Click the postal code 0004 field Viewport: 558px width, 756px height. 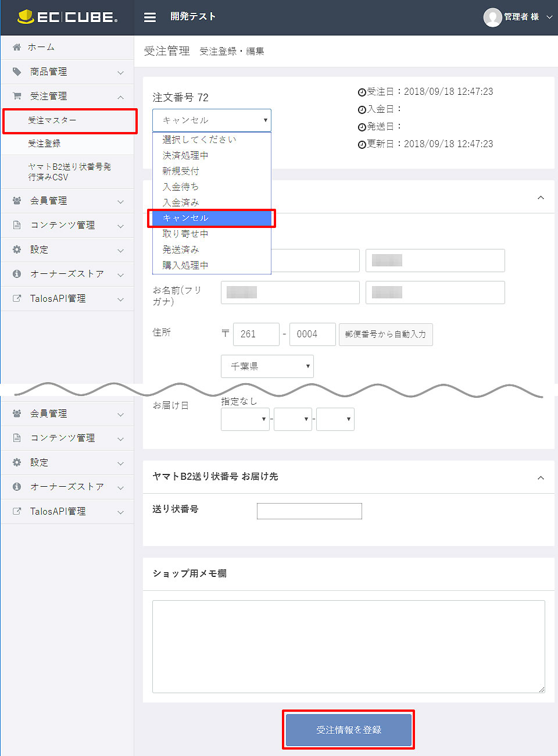pyautogui.click(x=313, y=334)
